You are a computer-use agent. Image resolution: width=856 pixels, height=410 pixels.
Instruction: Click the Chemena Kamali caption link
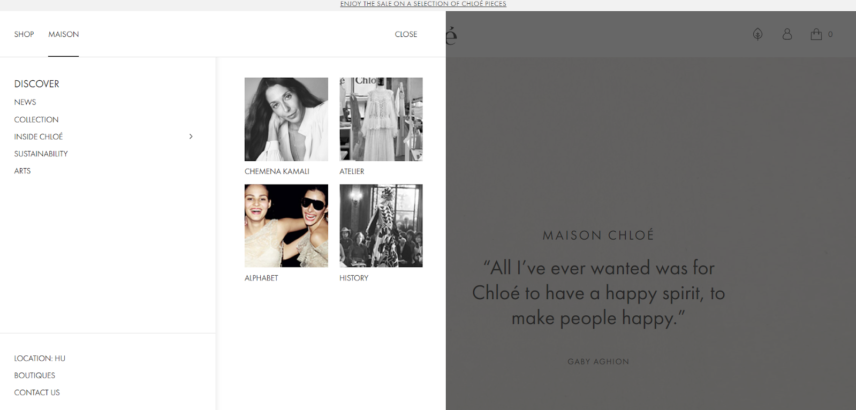coord(277,171)
